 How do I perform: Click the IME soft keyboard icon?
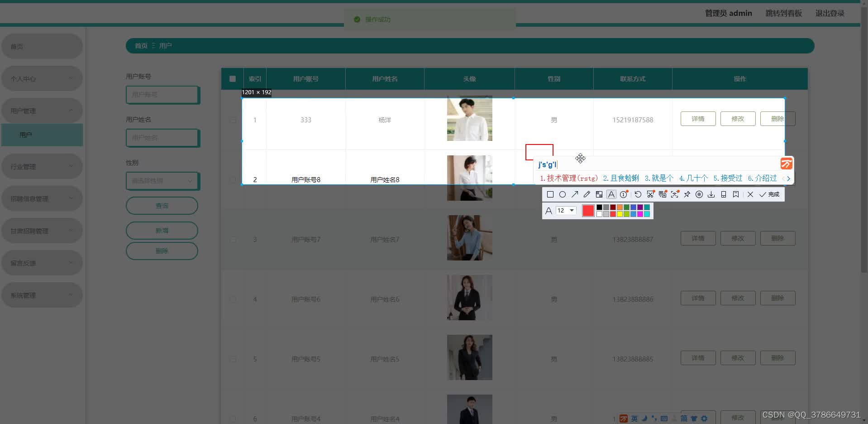(x=664, y=419)
